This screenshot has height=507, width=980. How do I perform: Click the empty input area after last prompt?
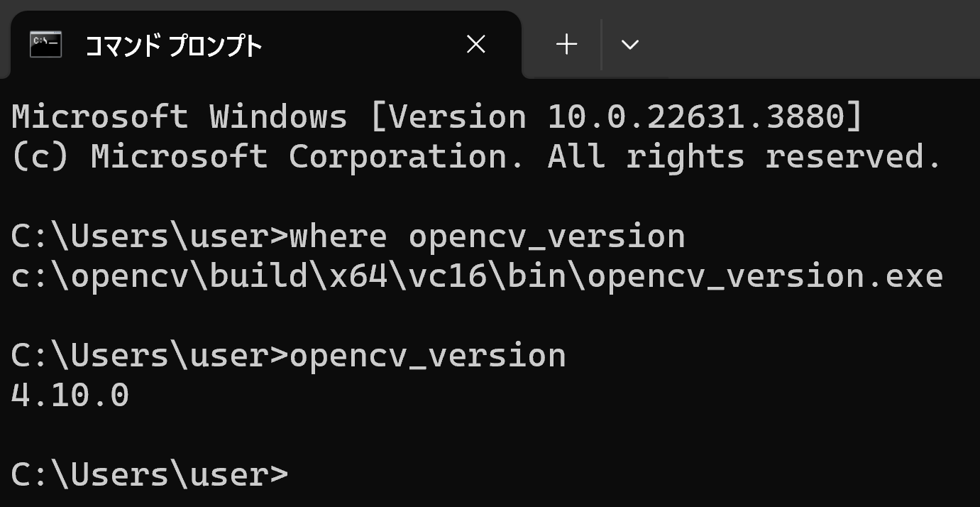(632, 474)
